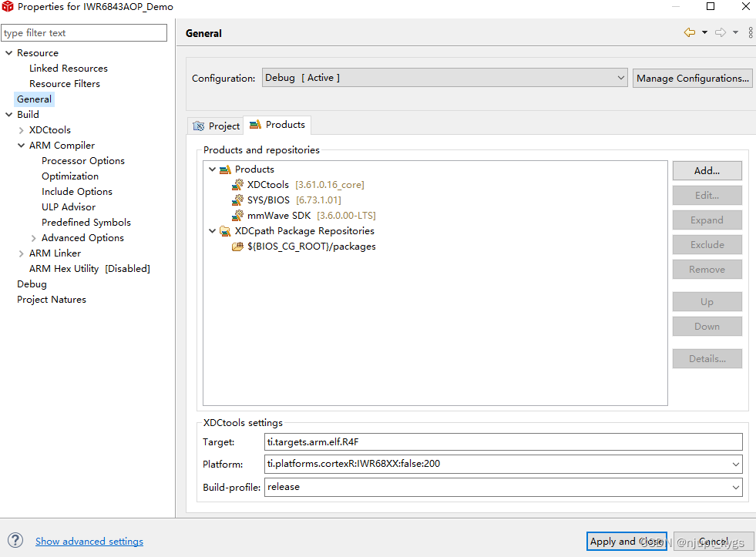
Task: Open the forward history dropdown arrow
Action: click(735, 32)
